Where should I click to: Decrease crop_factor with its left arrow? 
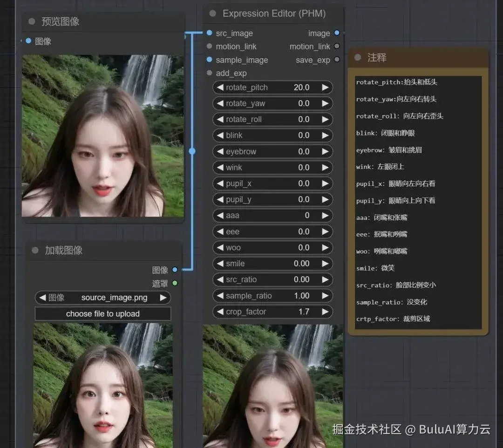pos(220,312)
